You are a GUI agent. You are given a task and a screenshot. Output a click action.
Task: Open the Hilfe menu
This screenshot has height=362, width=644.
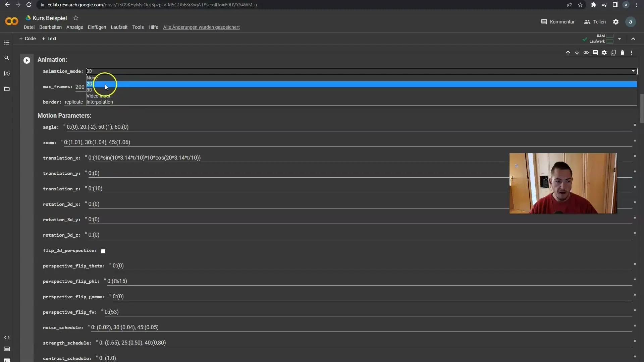click(x=153, y=27)
